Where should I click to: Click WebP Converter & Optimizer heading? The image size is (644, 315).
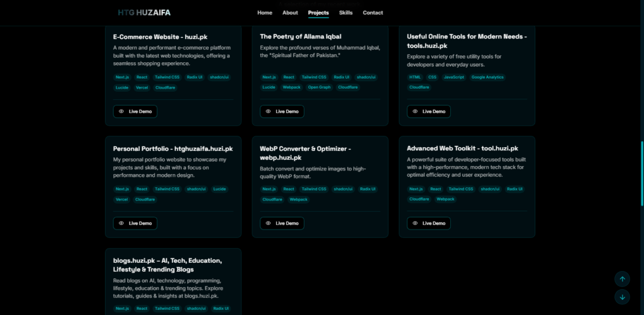306,153
